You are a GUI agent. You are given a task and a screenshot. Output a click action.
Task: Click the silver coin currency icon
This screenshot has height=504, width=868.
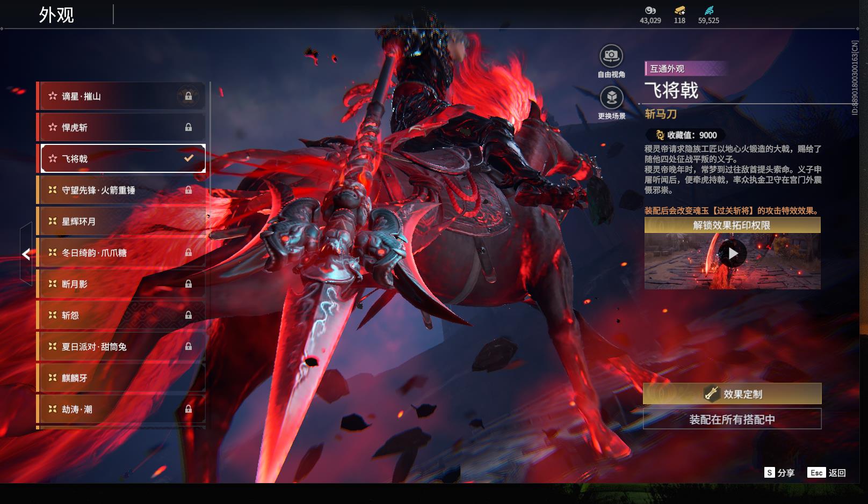[650, 10]
